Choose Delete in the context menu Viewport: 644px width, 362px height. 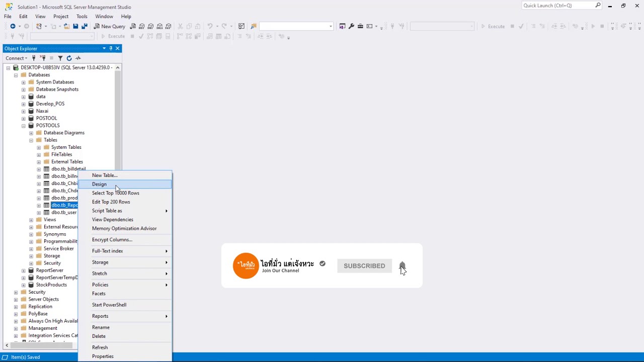pos(125,336)
